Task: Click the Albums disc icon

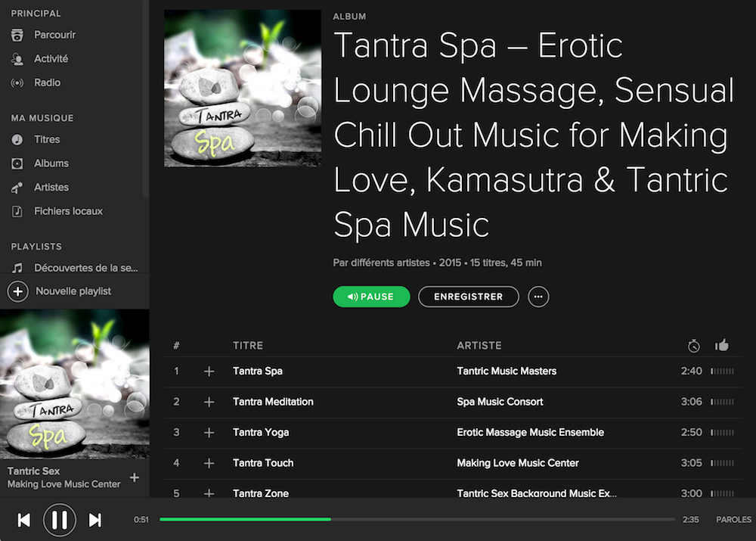Action: [x=17, y=163]
